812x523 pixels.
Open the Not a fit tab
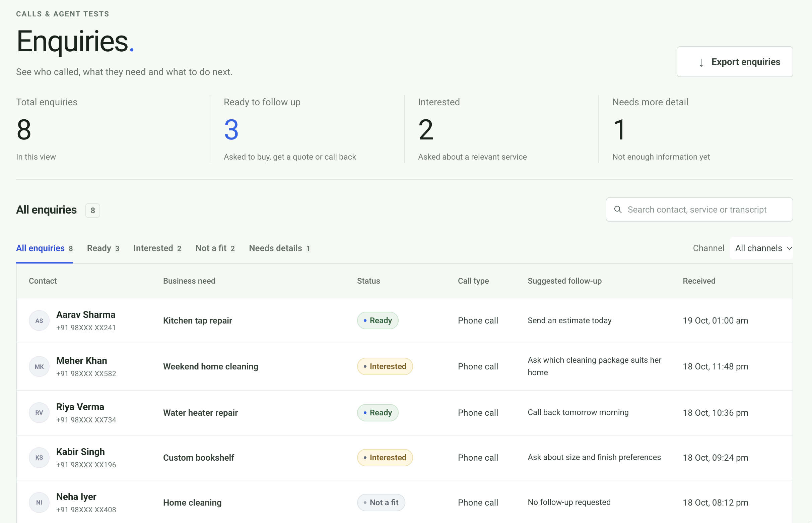tap(215, 248)
